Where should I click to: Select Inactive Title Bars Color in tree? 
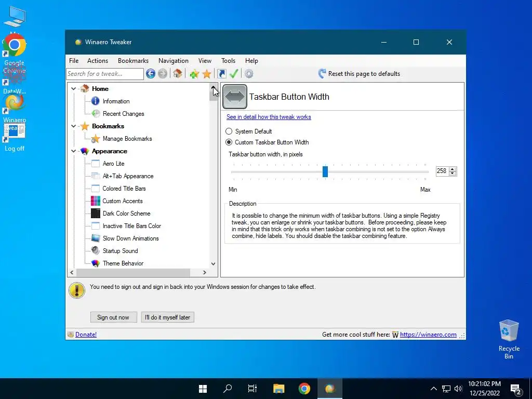click(x=131, y=226)
